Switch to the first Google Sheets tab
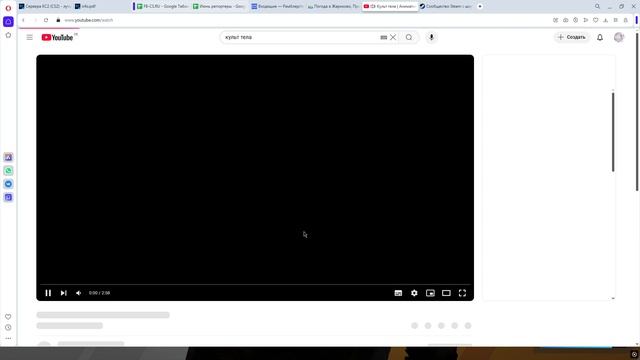The image size is (640, 360). [162, 7]
